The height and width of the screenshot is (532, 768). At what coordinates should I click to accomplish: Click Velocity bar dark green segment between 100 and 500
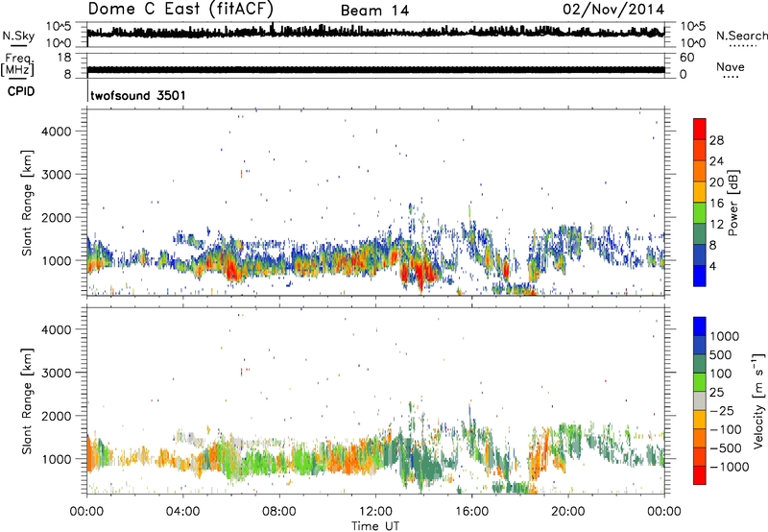tap(700, 364)
